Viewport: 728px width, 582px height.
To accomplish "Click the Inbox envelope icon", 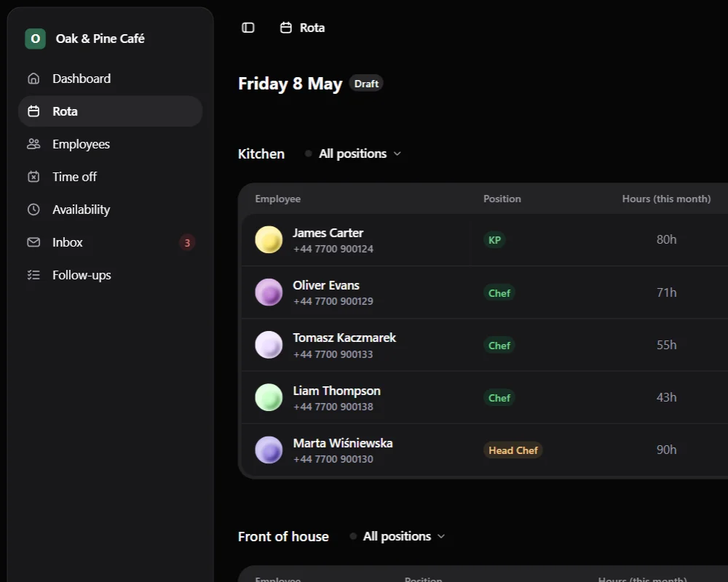I will (33, 242).
